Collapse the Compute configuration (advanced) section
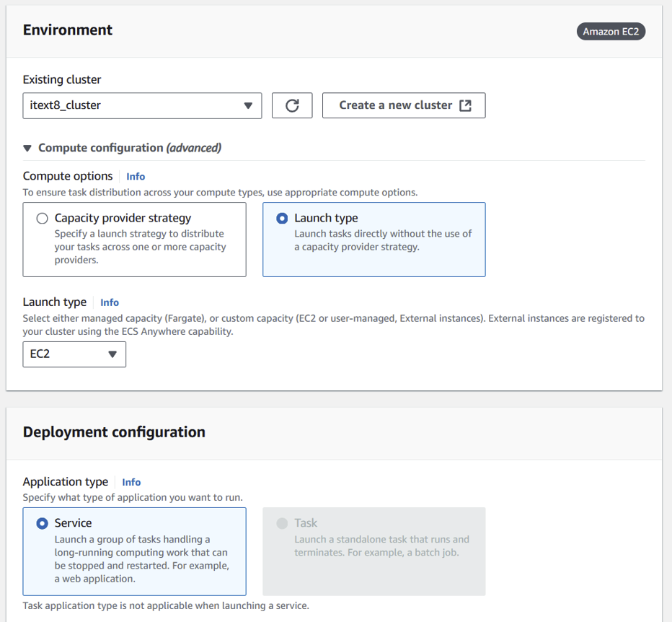The image size is (672, 622). [27, 148]
